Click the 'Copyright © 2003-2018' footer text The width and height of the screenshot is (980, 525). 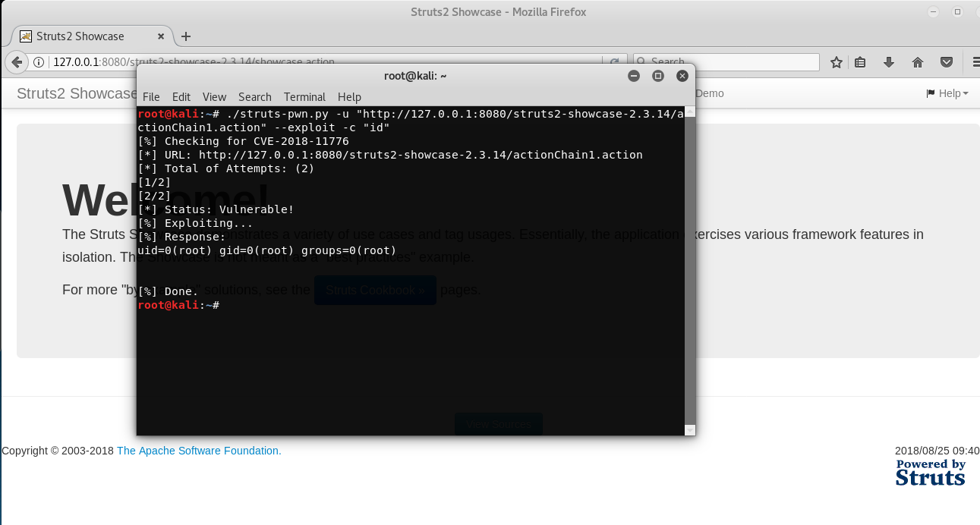click(x=58, y=451)
